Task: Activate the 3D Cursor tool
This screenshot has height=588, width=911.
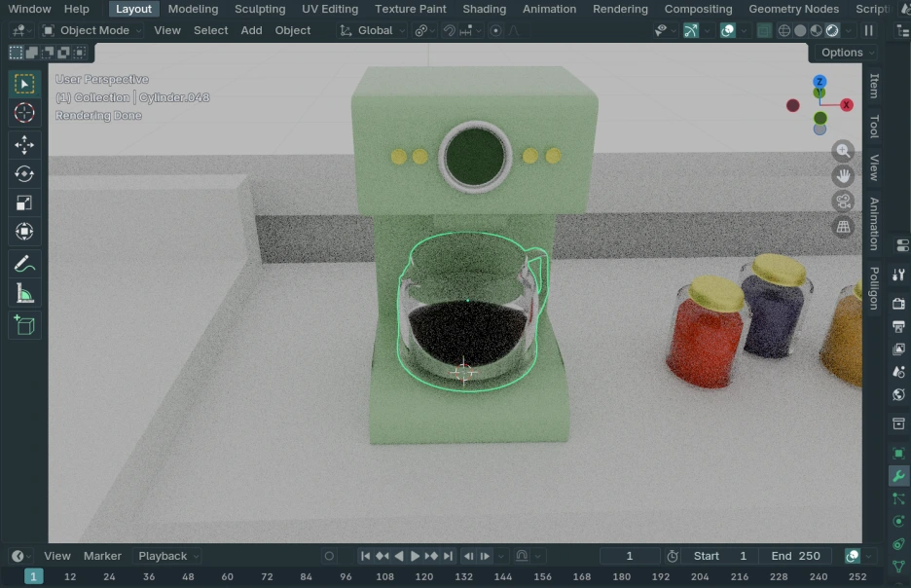Action: click(24, 113)
